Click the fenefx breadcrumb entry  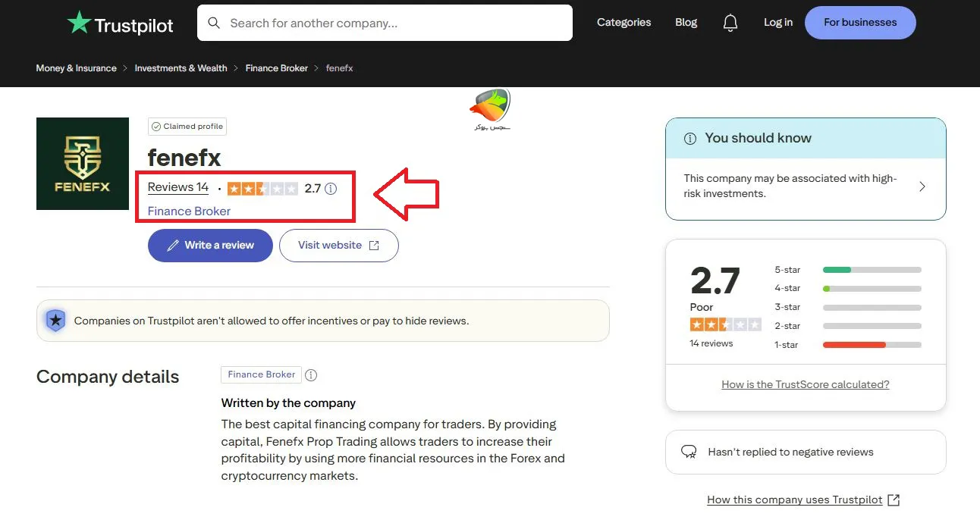coord(339,67)
